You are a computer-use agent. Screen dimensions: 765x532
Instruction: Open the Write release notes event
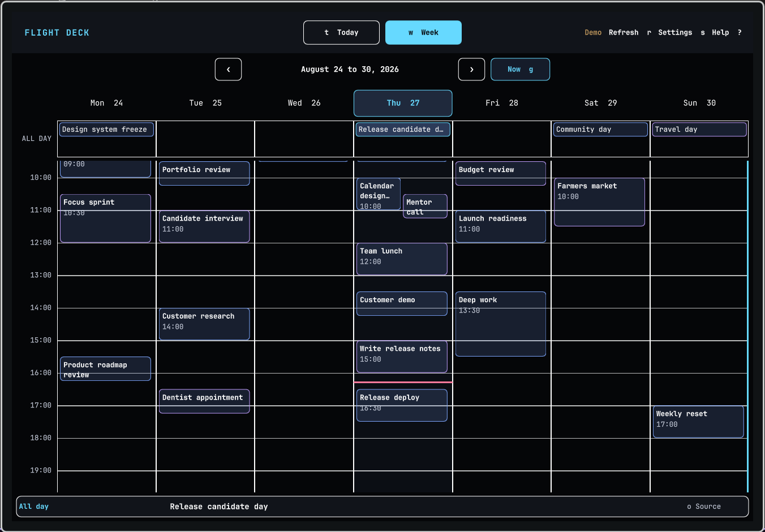[402, 357]
